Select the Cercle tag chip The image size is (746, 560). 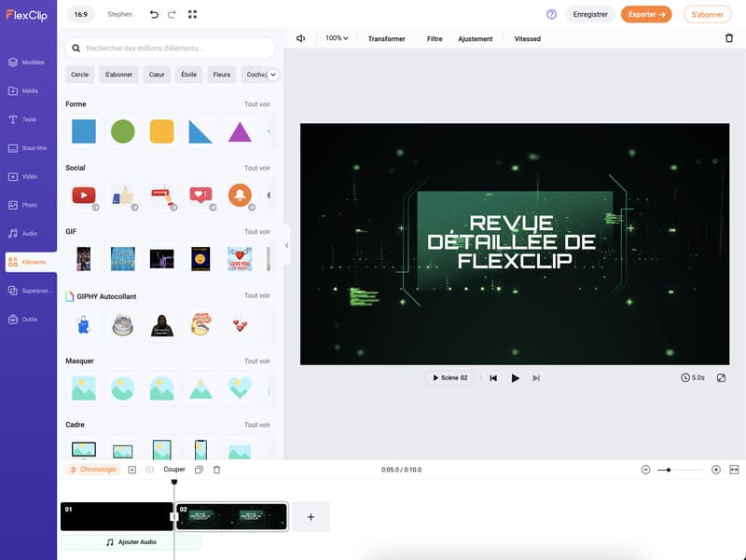tap(79, 75)
